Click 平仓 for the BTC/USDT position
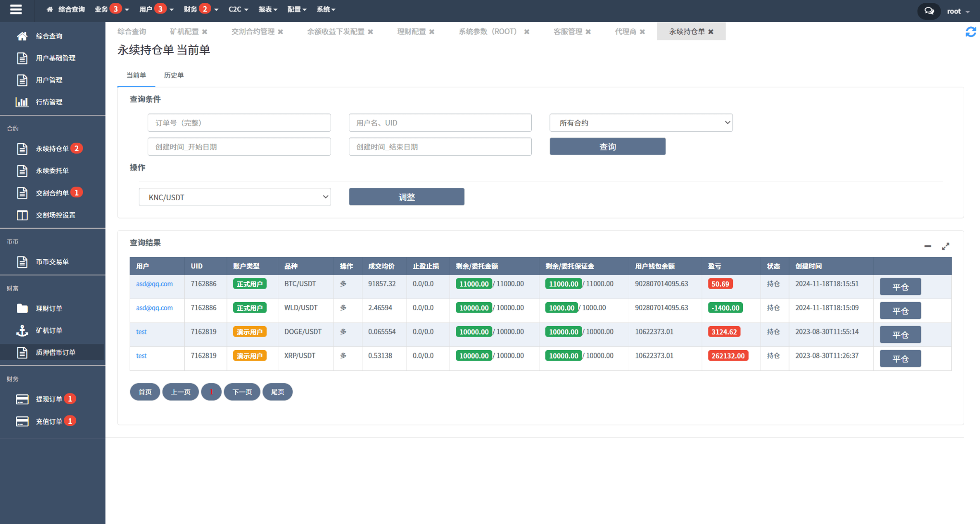 900,287
